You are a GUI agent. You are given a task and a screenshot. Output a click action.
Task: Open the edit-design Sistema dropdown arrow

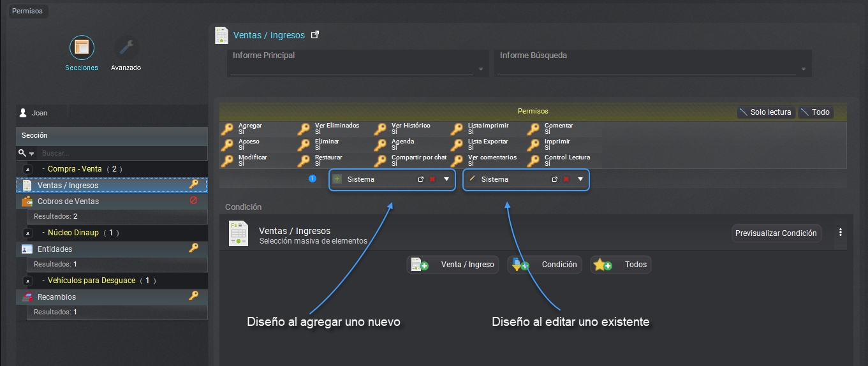point(580,180)
